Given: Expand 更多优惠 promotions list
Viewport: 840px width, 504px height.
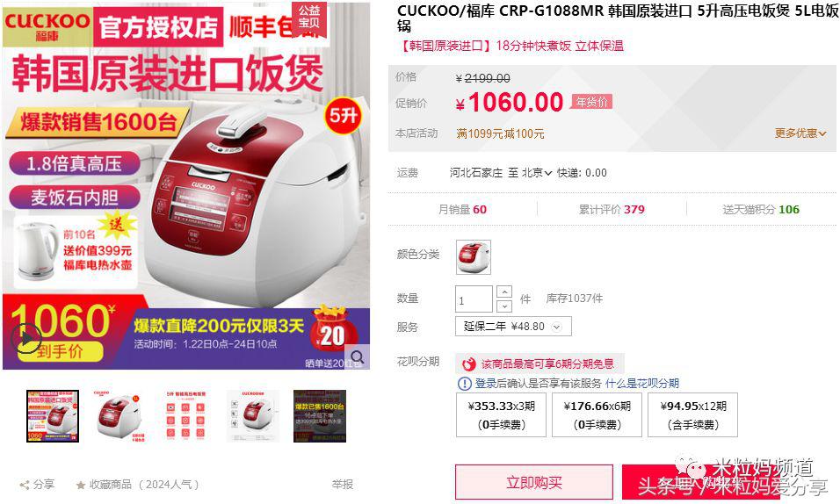Looking at the screenshot, I should click(800, 133).
